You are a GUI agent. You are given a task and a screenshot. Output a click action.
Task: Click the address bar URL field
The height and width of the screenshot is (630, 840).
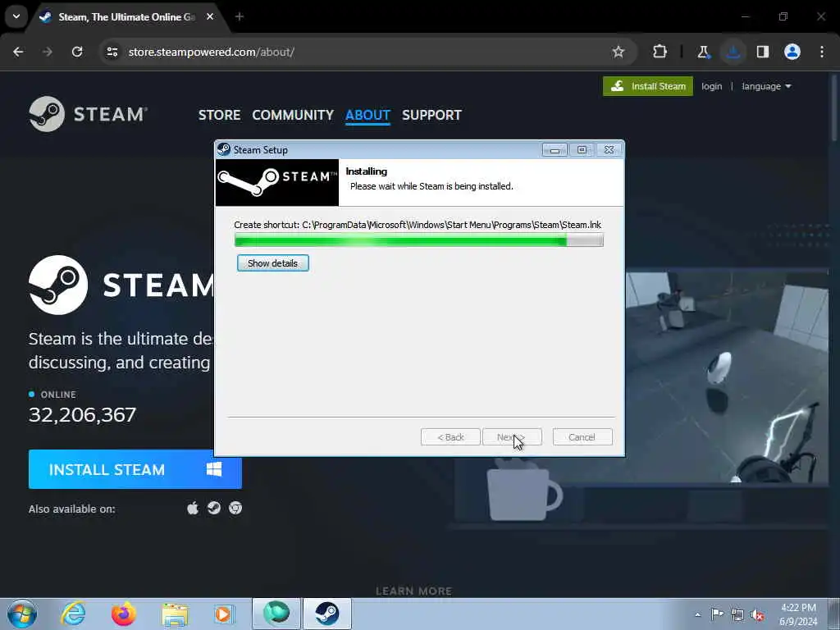[367, 52]
